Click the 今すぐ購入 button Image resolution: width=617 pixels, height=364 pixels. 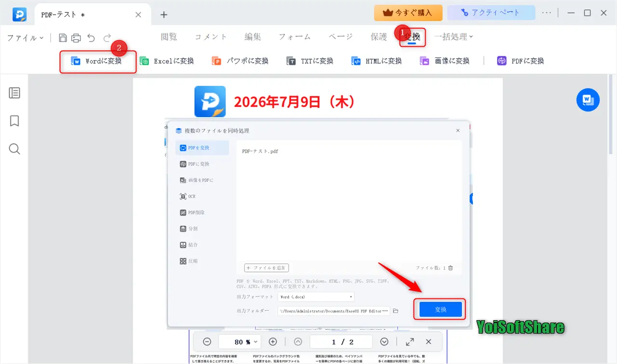click(408, 13)
